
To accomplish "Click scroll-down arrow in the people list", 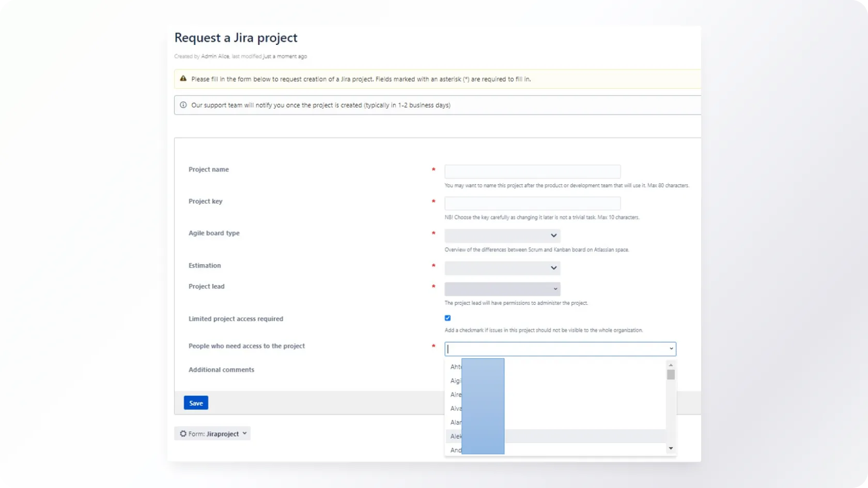I will 671,448.
